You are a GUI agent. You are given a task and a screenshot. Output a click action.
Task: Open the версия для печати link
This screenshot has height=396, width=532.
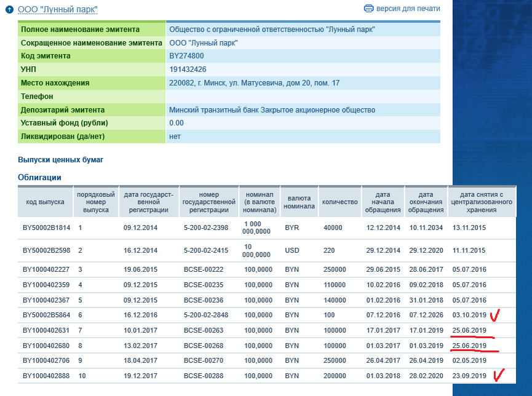(x=408, y=9)
